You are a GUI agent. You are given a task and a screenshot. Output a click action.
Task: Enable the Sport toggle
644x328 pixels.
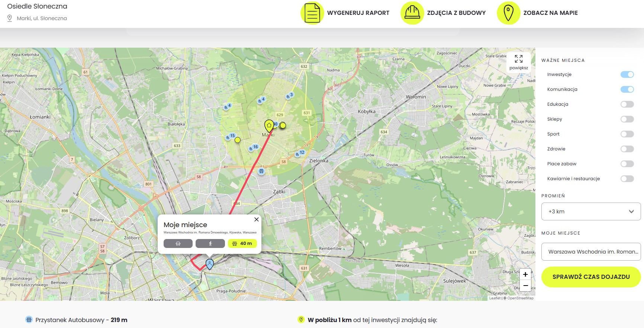(x=627, y=134)
